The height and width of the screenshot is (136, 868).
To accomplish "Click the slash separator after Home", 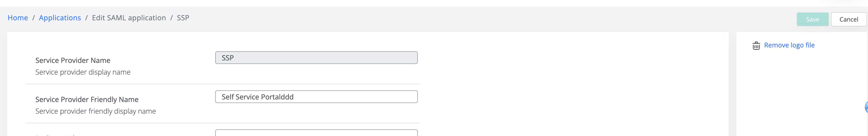I will [33, 18].
